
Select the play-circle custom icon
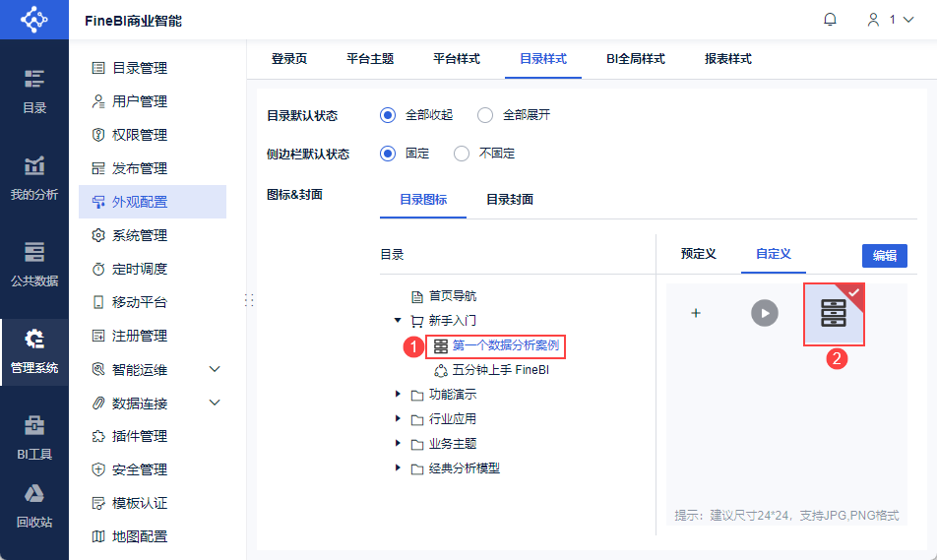pos(765,313)
